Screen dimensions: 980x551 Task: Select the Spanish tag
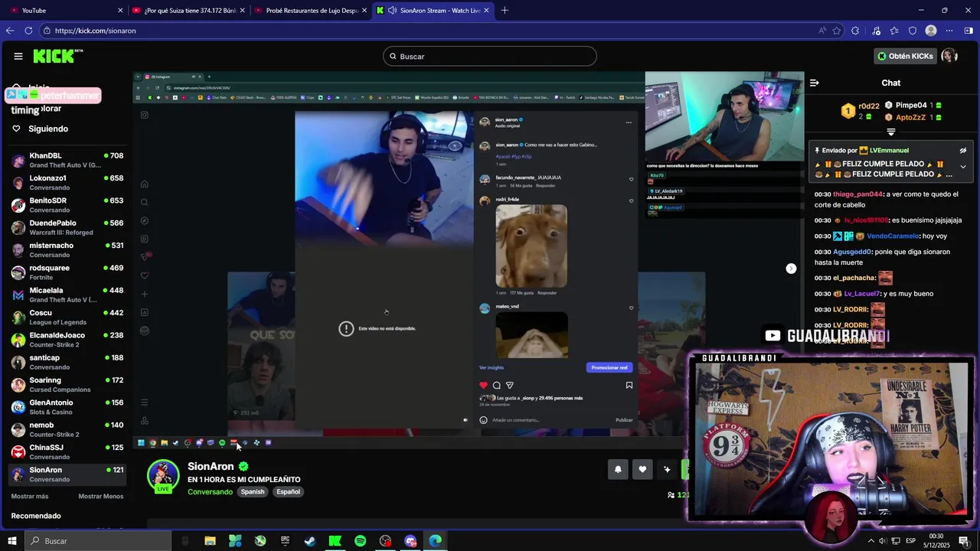(x=252, y=492)
